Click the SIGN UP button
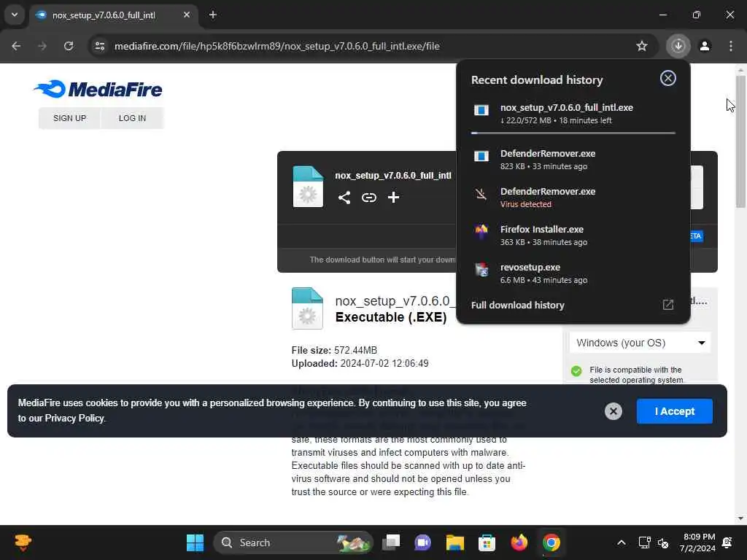747x560 pixels. [x=69, y=118]
